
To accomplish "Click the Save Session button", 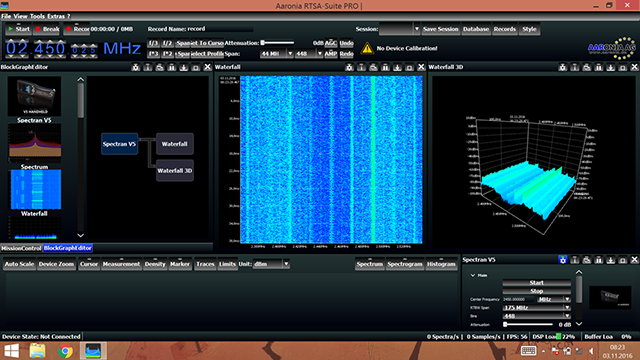I will (440, 29).
